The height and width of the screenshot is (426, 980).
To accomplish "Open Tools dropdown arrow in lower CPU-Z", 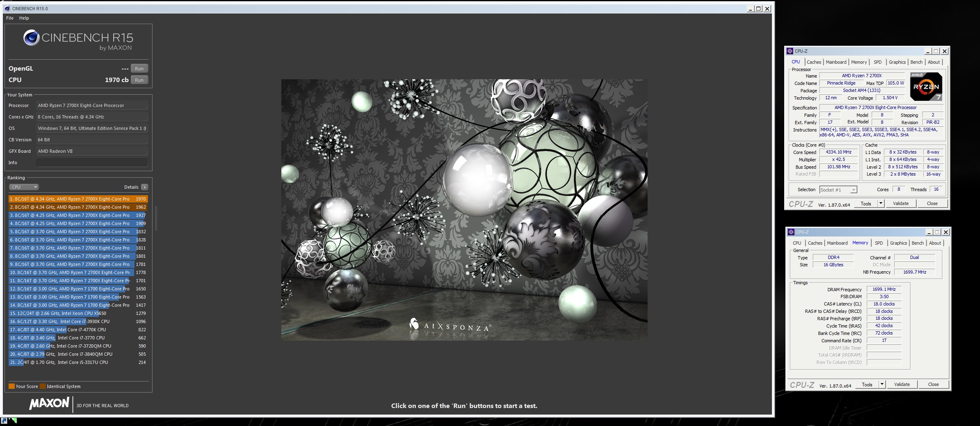I will (882, 384).
